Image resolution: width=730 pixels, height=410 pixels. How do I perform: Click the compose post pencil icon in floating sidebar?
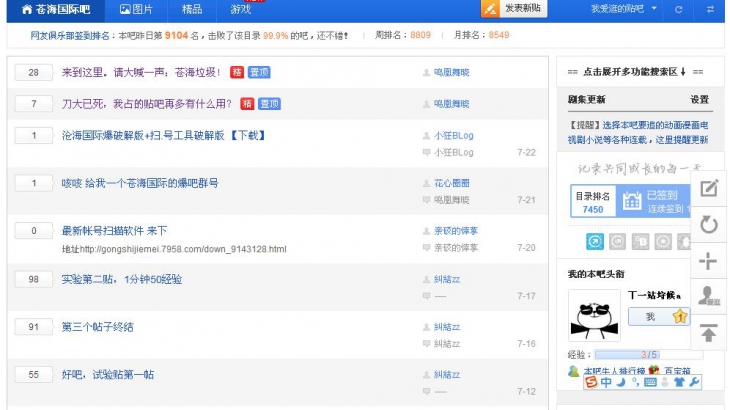(709, 188)
